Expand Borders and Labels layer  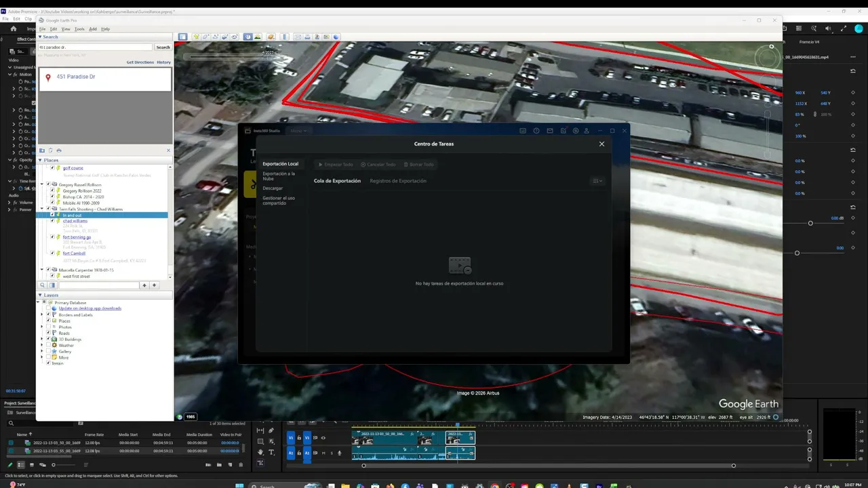(42, 315)
